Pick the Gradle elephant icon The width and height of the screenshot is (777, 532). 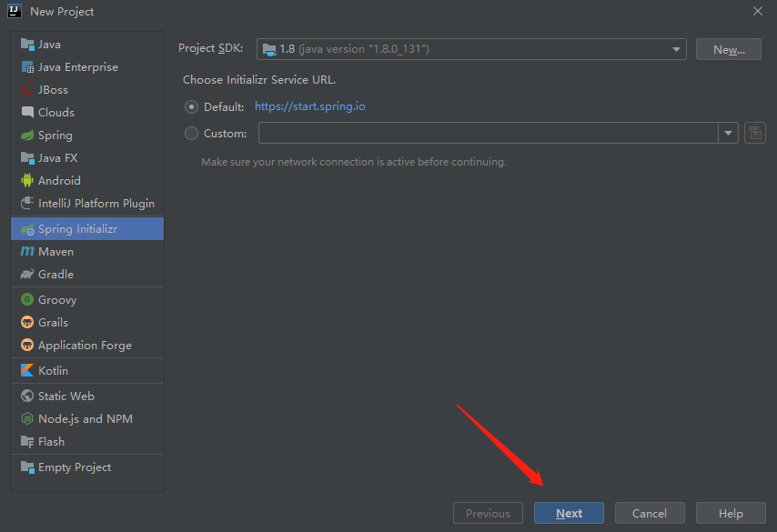click(26, 274)
